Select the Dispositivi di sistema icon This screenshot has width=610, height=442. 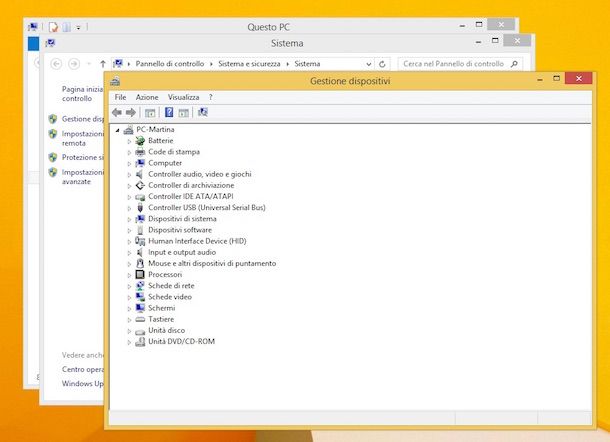click(x=140, y=219)
